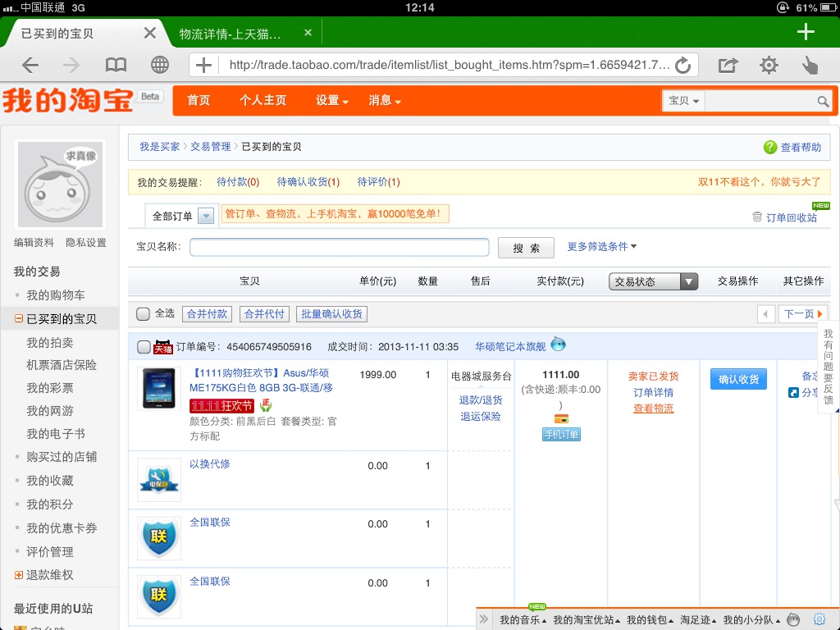Click the 以换代修 service icon
This screenshot has height=630, width=840.
click(159, 479)
